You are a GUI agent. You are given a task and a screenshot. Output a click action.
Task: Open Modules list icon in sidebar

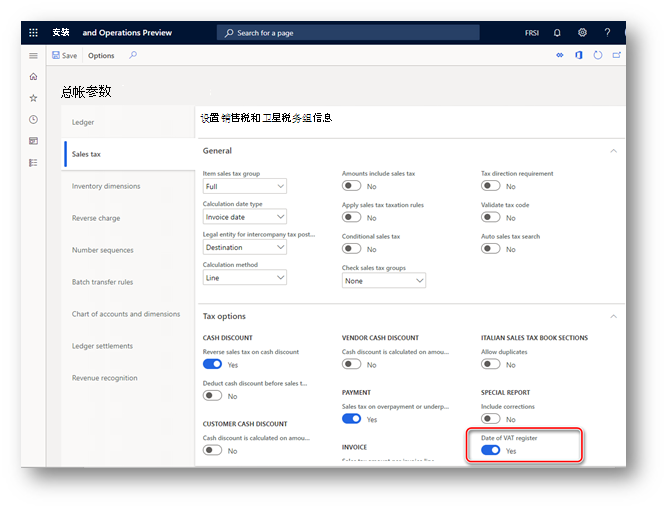(33, 162)
